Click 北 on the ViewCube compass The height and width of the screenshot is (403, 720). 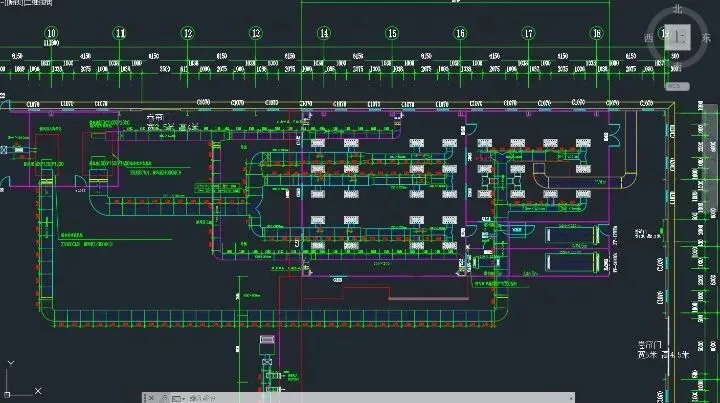[x=678, y=9]
